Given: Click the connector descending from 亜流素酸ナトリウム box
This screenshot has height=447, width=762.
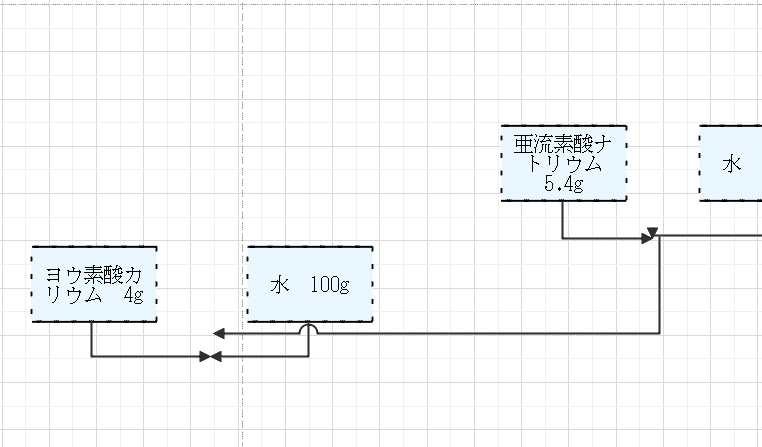Looking at the screenshot, I should tap(563, 220).
